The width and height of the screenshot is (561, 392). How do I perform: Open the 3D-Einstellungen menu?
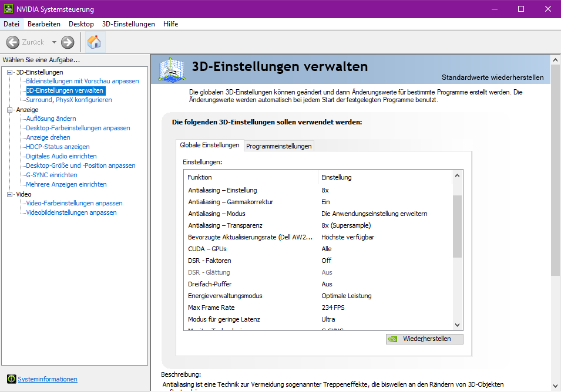point(129,24)
